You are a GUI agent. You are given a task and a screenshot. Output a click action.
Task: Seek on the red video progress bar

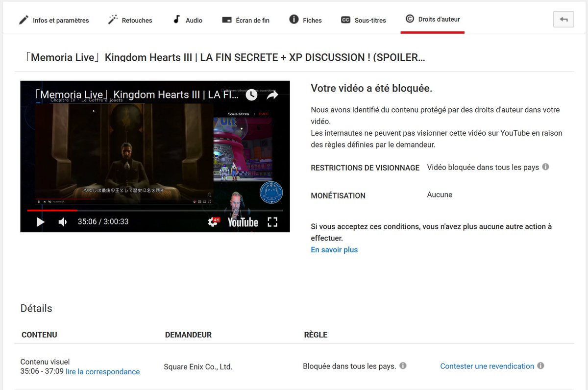[x=155, y=210]
